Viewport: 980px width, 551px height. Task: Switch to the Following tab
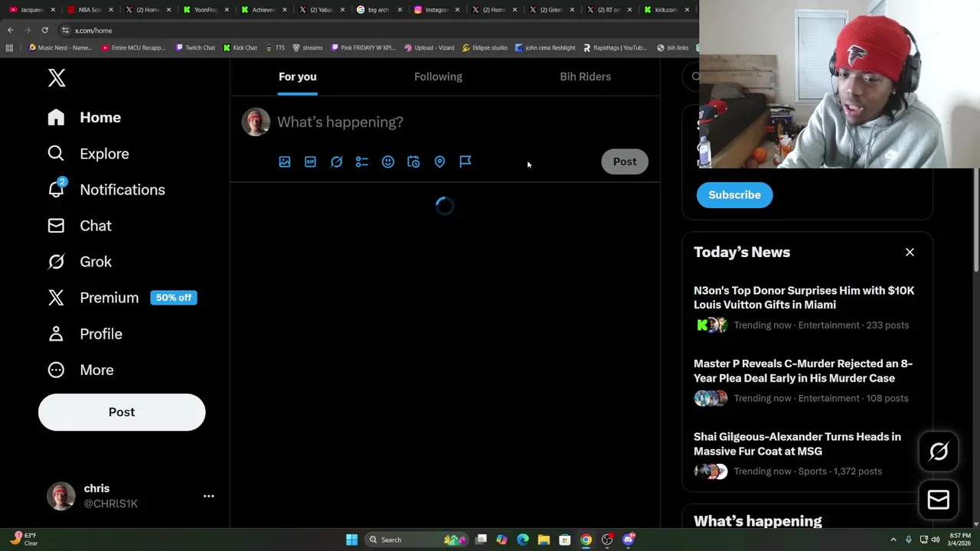click(438, 77)
